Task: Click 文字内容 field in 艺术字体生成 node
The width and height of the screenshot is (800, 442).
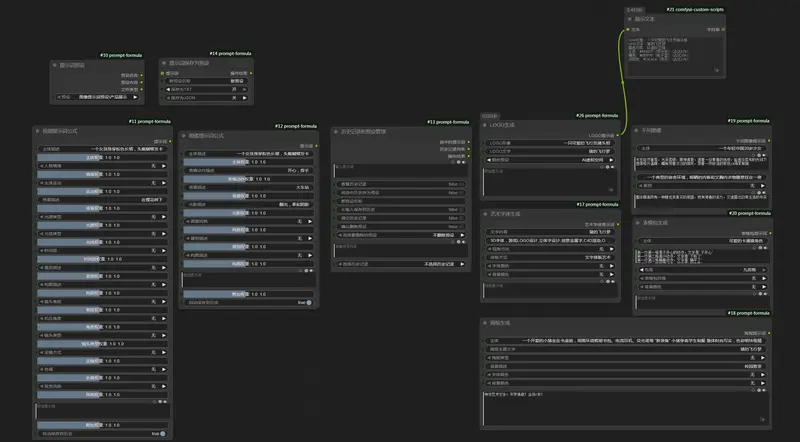Action: (550, 232)
